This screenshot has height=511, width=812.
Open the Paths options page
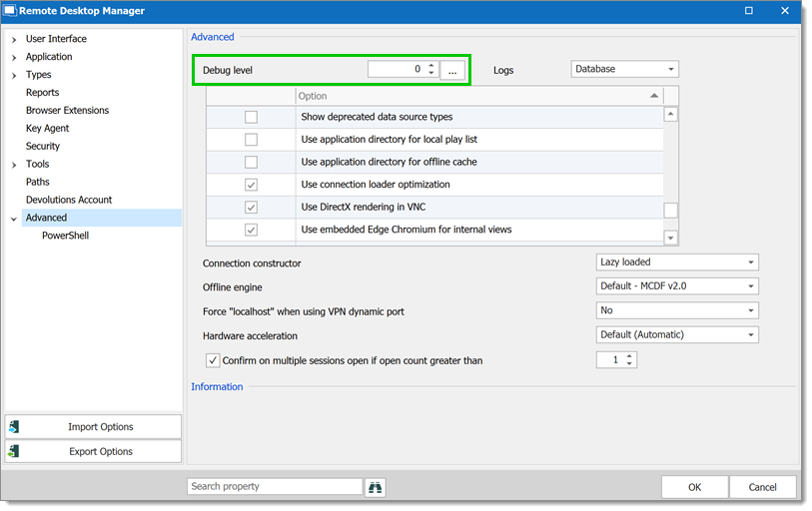38,182
